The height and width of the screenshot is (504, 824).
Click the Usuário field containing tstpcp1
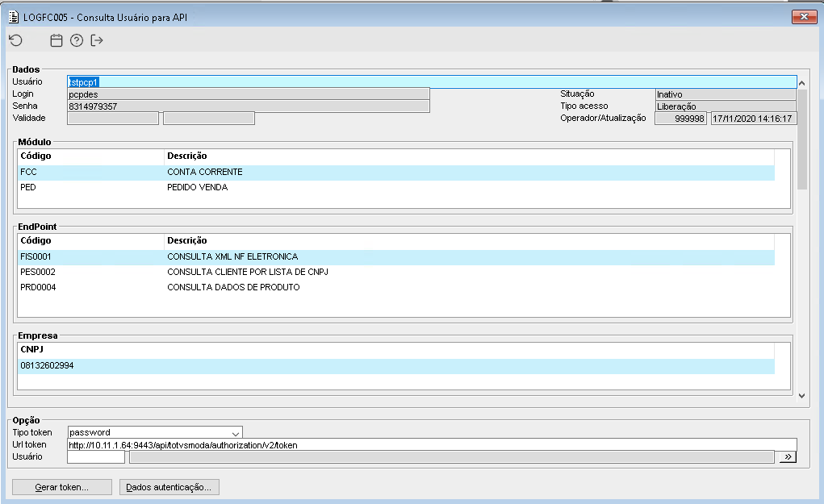(432, 82)
